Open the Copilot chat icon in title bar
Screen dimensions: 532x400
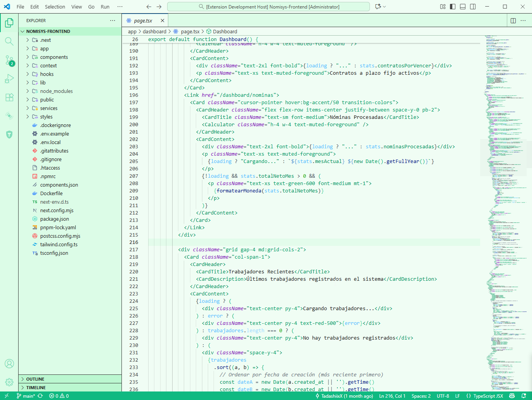[x=378, y=7]
